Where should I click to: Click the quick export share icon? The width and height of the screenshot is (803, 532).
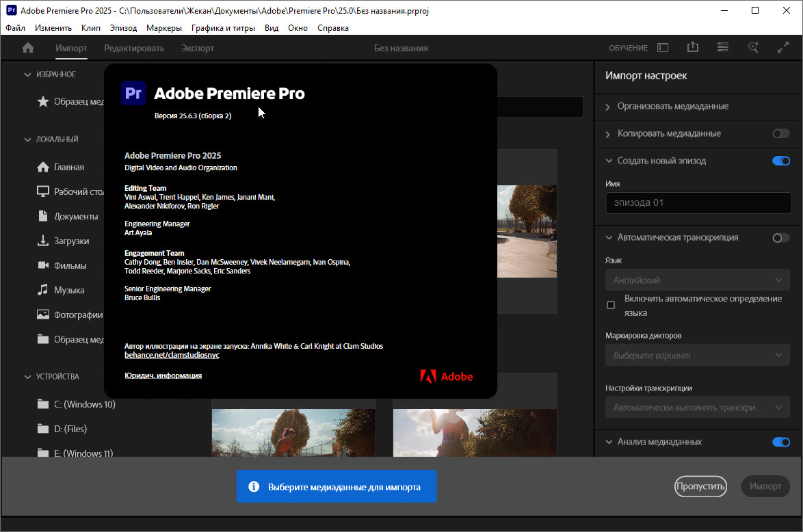693,48
